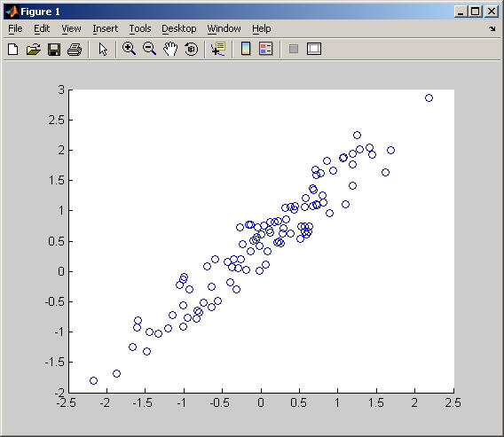Enable the Rotate 3D tool
504x437 pixels.
tap(192, 49)
